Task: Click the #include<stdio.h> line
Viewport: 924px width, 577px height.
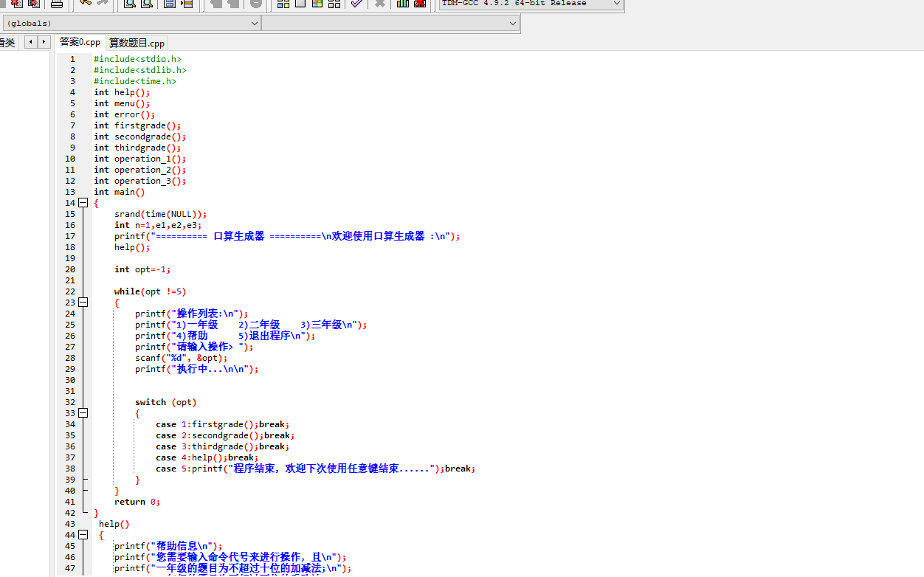Action: tap(137, 59)
